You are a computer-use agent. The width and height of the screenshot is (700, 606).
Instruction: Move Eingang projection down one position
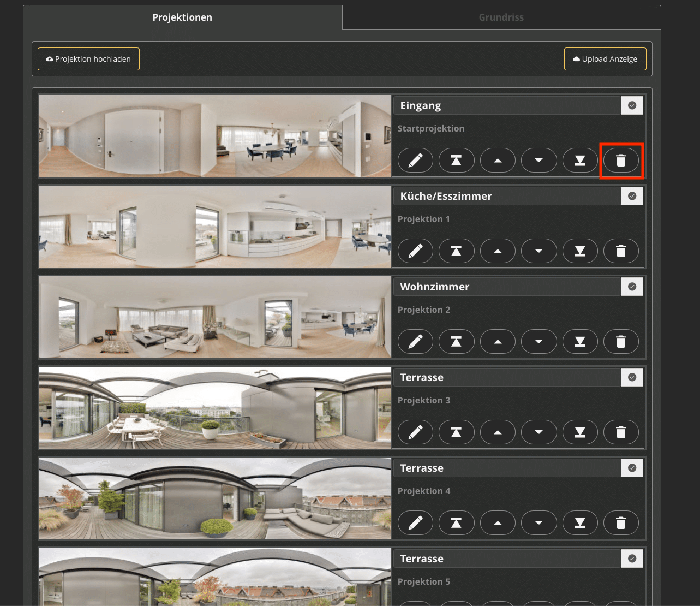coord(539,161)
